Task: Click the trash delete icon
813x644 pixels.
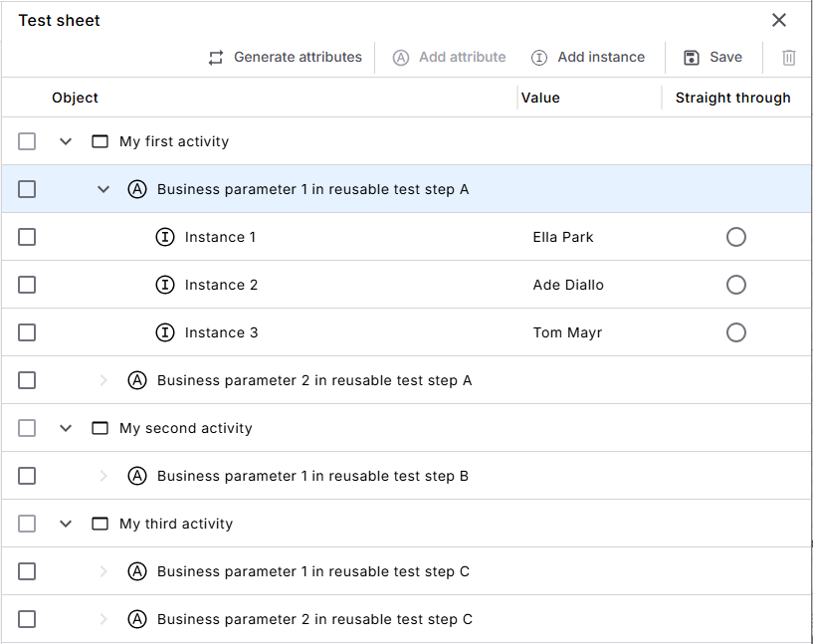Action: (x=789, y=58)
